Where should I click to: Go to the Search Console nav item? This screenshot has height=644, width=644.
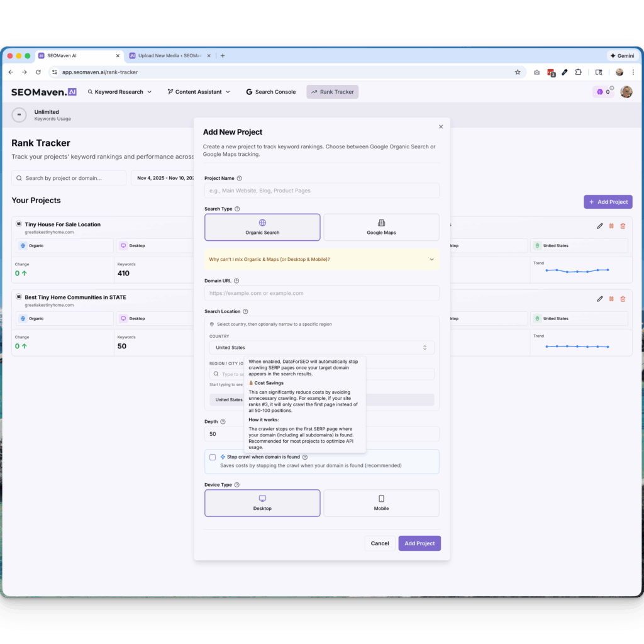(x=270, y=92)
